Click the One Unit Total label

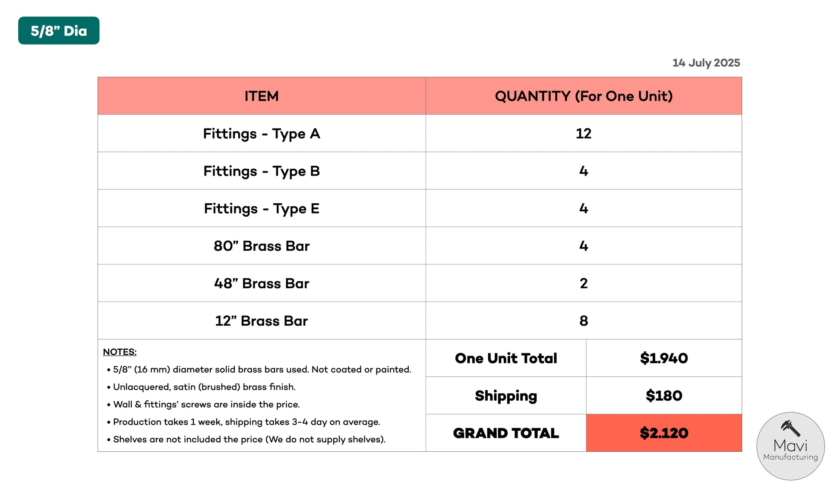click(506, 358)
